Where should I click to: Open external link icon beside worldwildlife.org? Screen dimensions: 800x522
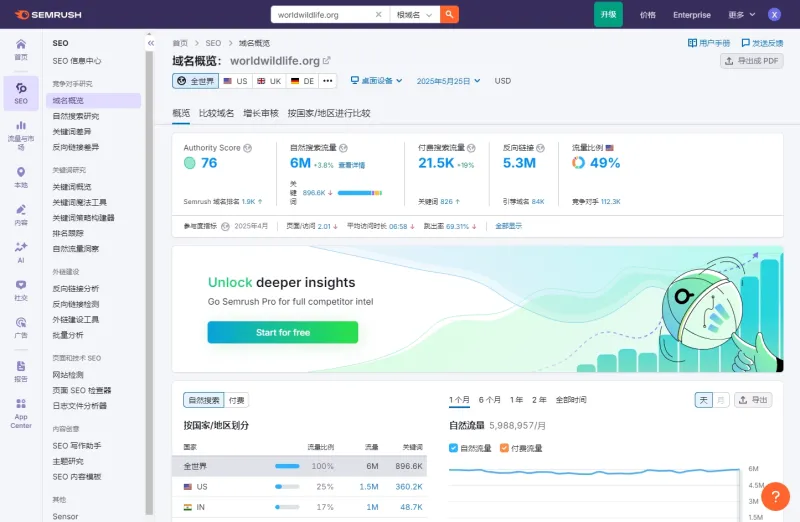[x=327, y=60]
